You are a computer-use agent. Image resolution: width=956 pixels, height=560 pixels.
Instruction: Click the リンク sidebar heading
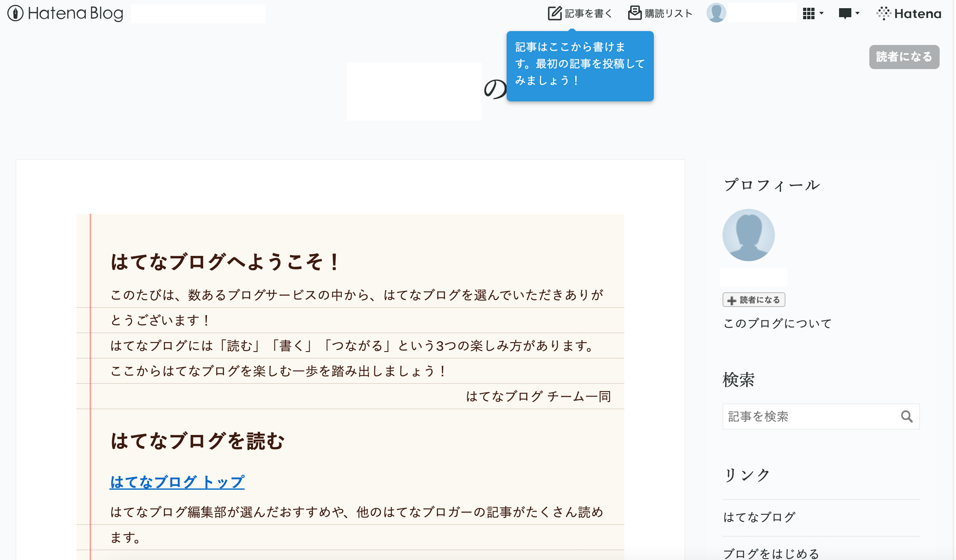click(x=747, y=475)
